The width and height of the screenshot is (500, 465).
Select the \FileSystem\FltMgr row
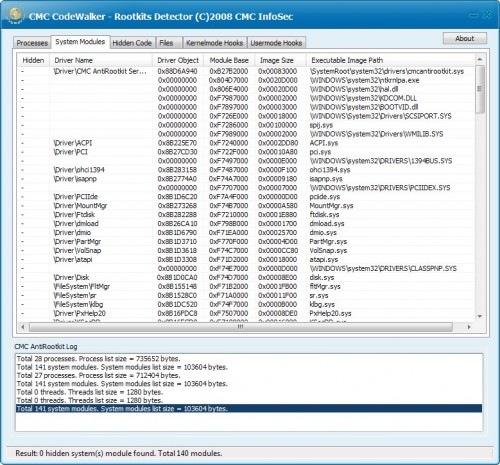click(246, 287)
